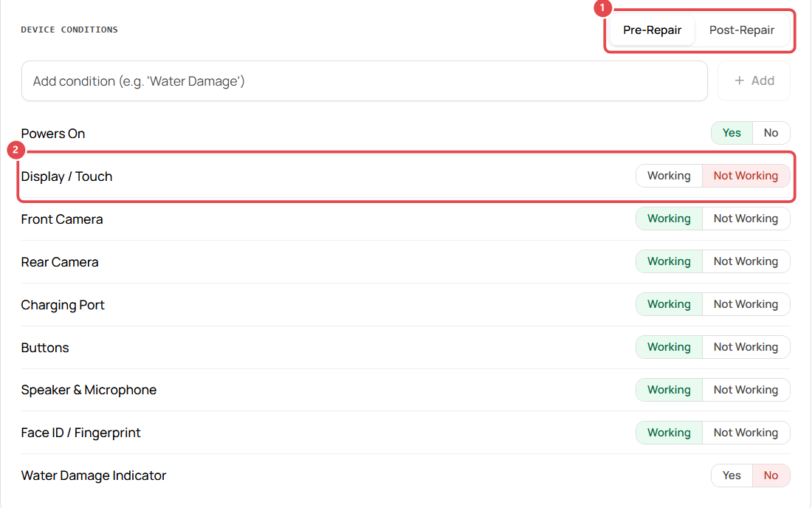Image resolution: width=812 pixels, height=508 pixels.
Task: Mark Rear Camera as Working
Action: 669,261
